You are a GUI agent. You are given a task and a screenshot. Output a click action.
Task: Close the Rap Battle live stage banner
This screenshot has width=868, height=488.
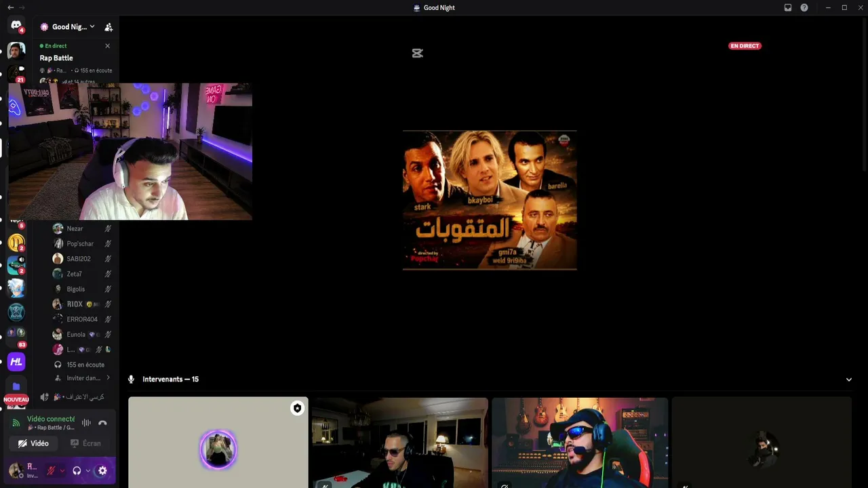point(107,46)
